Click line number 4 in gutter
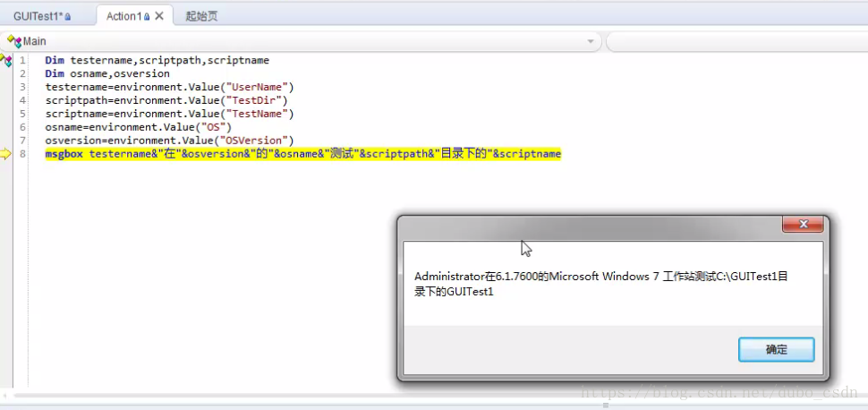This screenshot has height=410, width=868. (x=22, y=100)
